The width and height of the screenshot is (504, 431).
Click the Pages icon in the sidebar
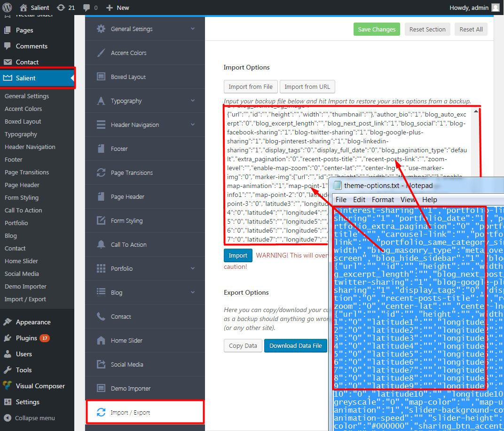coord(8,30)
